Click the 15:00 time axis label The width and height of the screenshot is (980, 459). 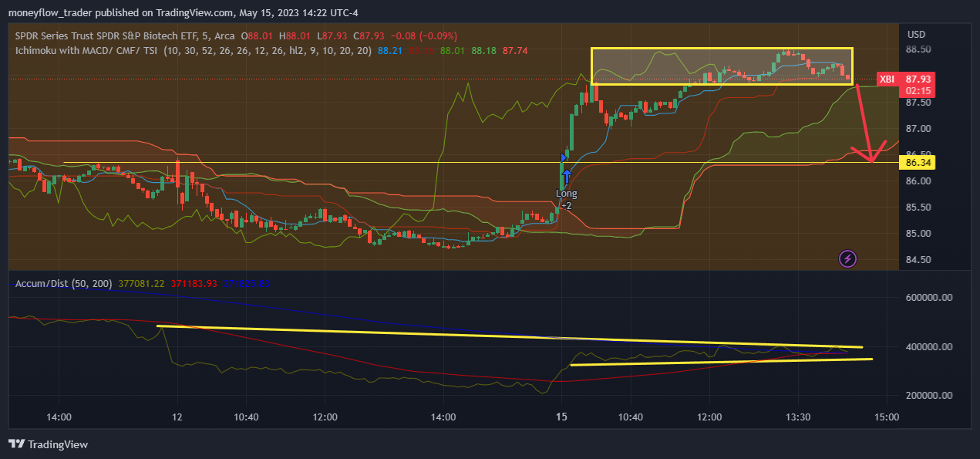pyautogui.click(x=887, y=417)
